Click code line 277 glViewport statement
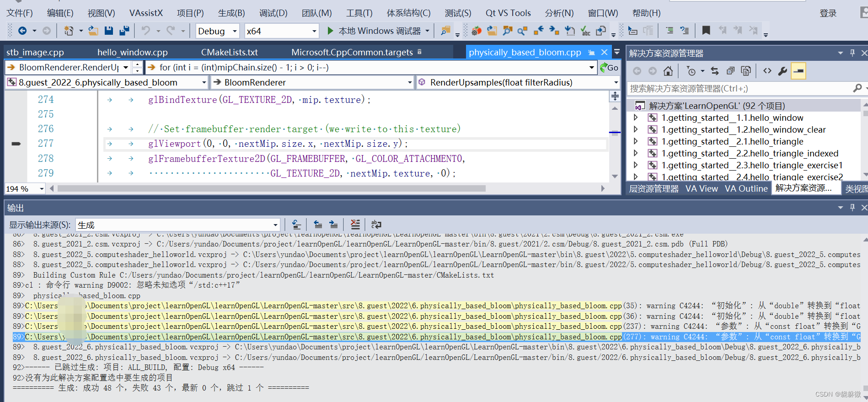The width and height of the screenshot is (868, 402). [278, 144]
